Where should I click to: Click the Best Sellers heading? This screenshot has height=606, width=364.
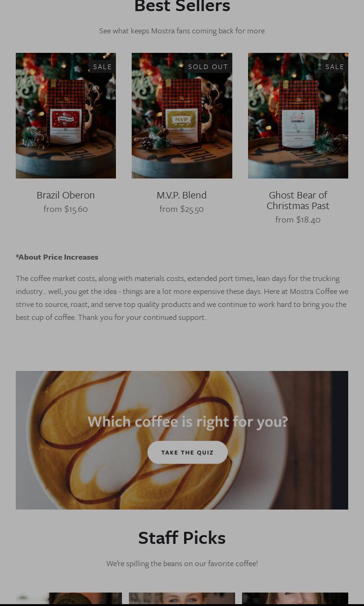point(182,6)
